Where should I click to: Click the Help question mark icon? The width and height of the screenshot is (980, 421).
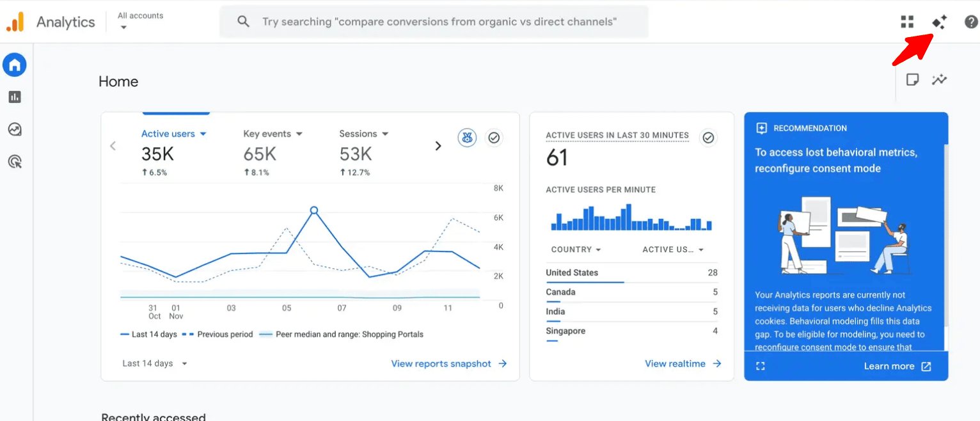(x=971, y=21)
